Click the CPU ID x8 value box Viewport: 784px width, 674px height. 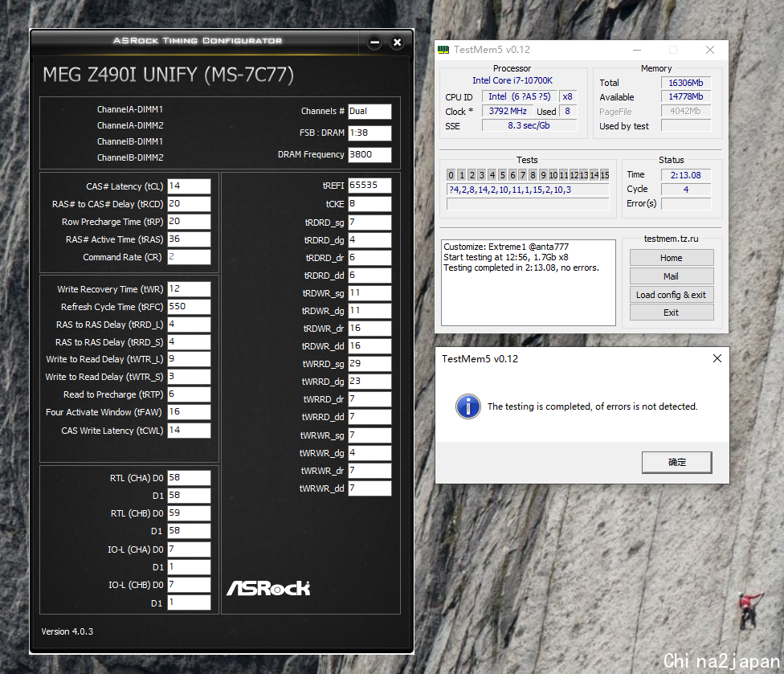point(567,96)
